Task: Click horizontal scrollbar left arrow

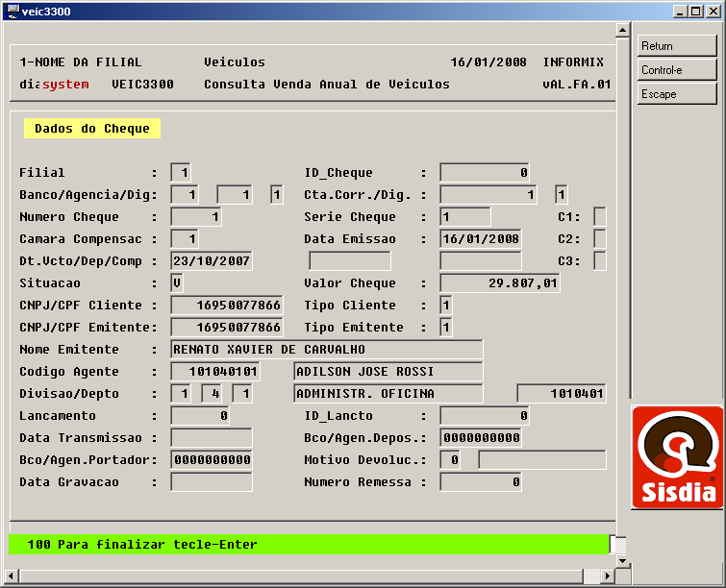Action: tap(12, 576)
